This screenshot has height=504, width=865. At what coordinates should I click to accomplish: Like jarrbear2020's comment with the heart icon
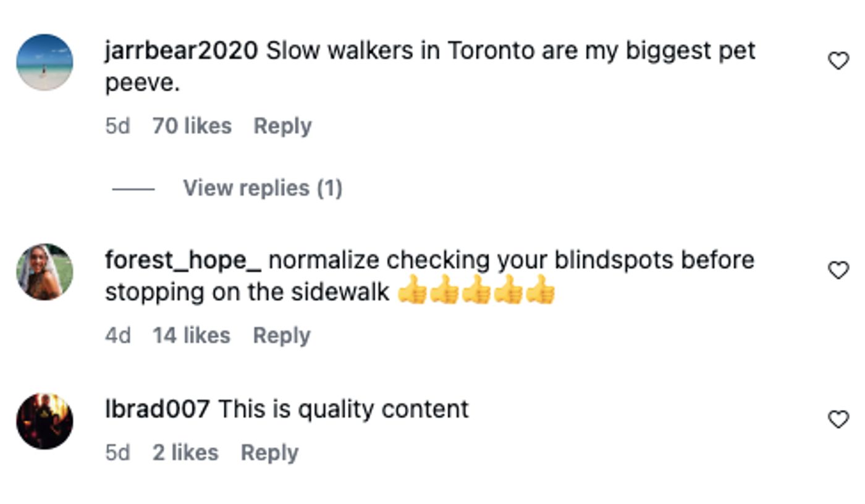tap(838, 61)
